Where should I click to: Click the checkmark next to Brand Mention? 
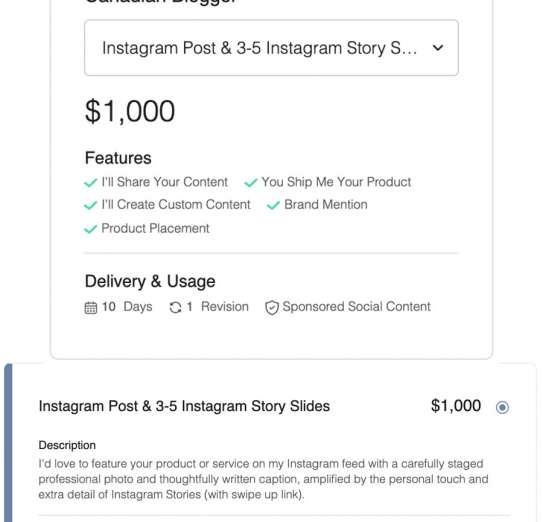point(273,205)
